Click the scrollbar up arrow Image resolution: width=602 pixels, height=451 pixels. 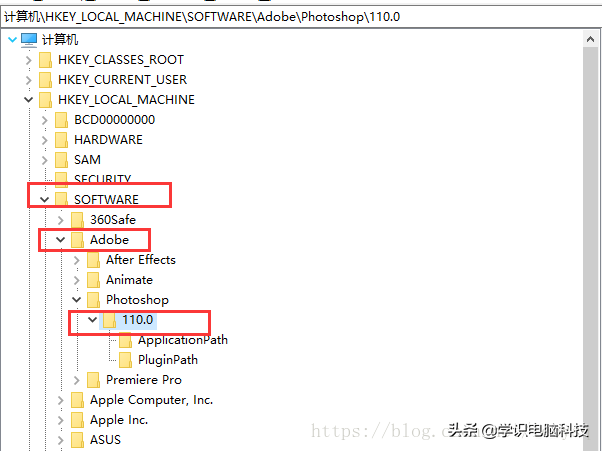click(x=590, y=39)
